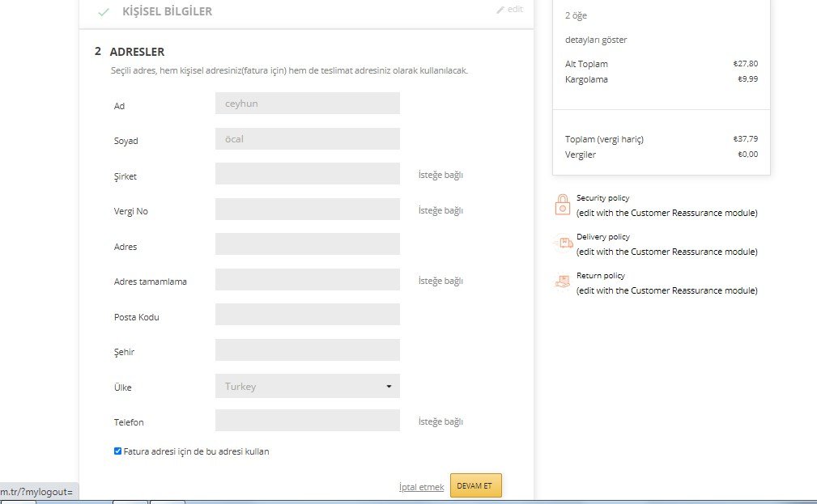Click the 'İptal etmek' link
The width and height of the screenshot is (817, 504).
(421, 487)
